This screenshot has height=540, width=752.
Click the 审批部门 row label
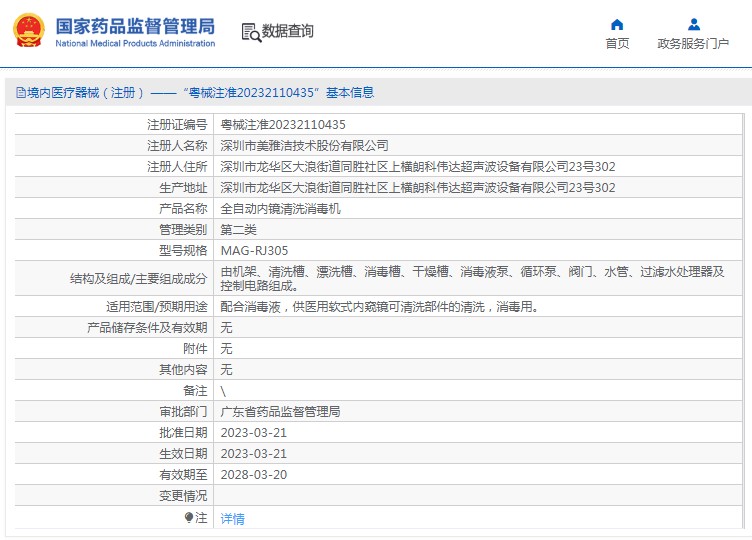tap(183, 412)
